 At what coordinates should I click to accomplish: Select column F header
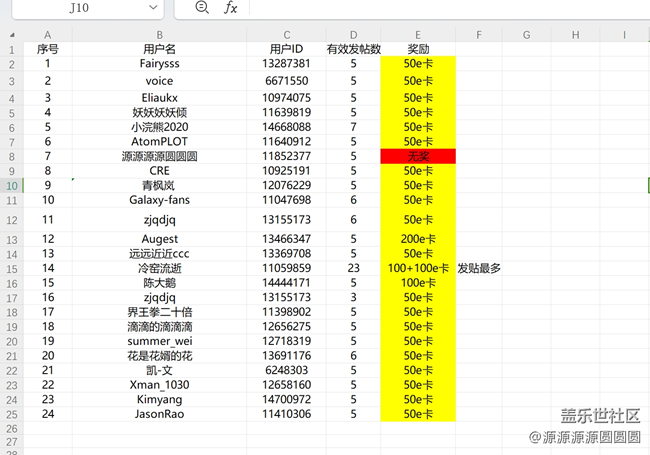click(x=479, y=35)
